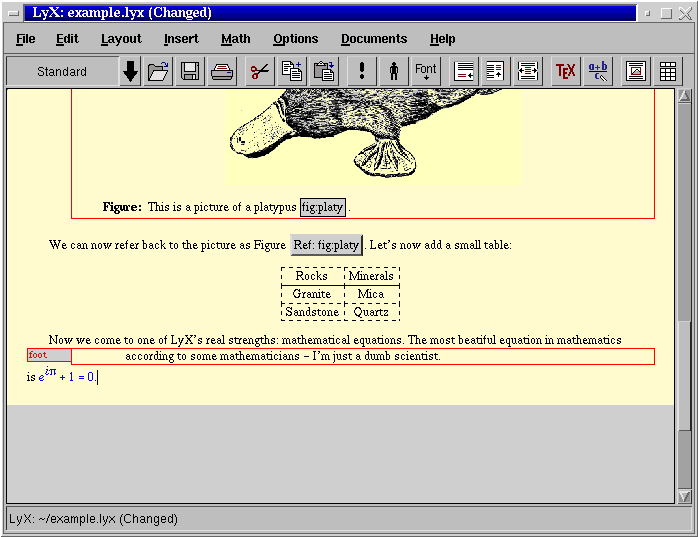Change depth with red arrow icon
Screen dimensions: 698x537
click(464, 71)
